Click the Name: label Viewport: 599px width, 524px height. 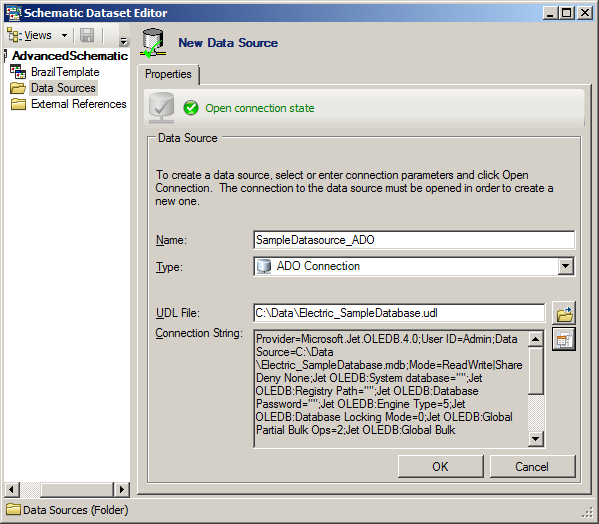(x=171, y=240)
